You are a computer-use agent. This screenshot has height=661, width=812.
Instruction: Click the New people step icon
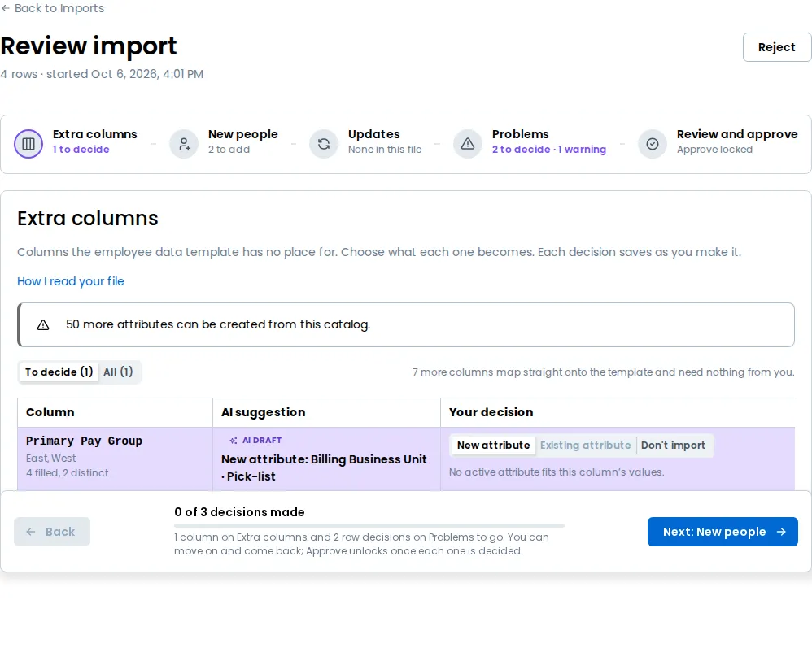[x=184, y=144]
